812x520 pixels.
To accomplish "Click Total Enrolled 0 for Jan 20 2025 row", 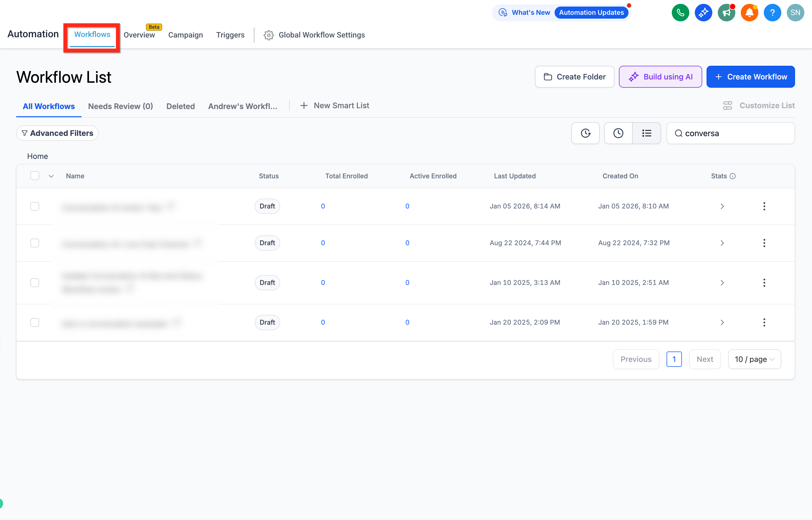I will (x=323, y=322).
